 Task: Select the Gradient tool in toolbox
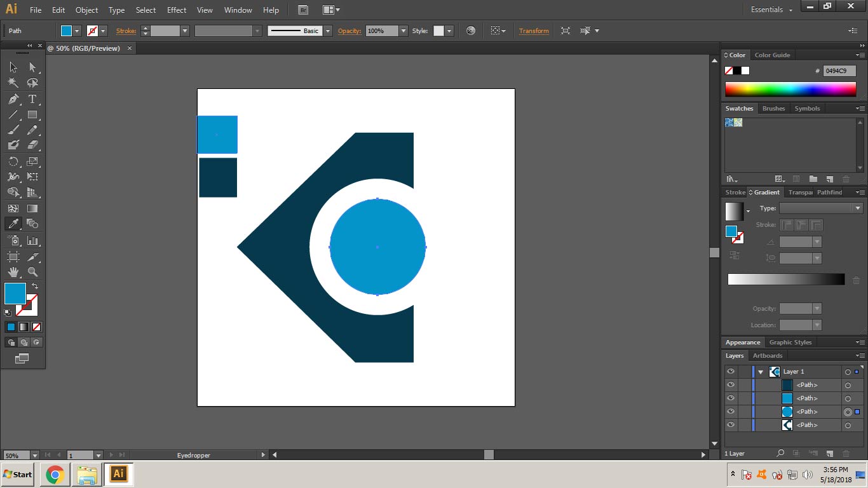click(x=32, y=208)
